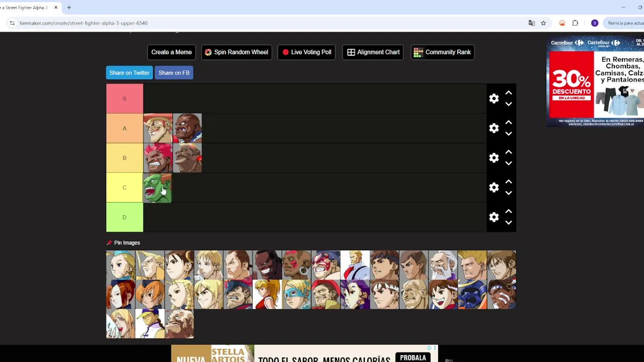Start a Live Voting Poll
The image size is (644, 362).
(307, 52)
